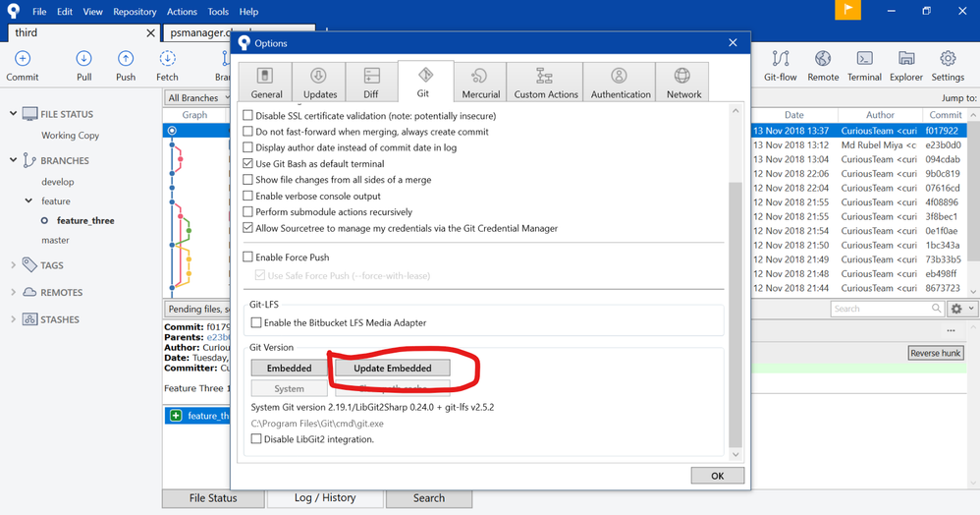Open the Pending files dropdown

pyautogui.click(x=196, y=309)
